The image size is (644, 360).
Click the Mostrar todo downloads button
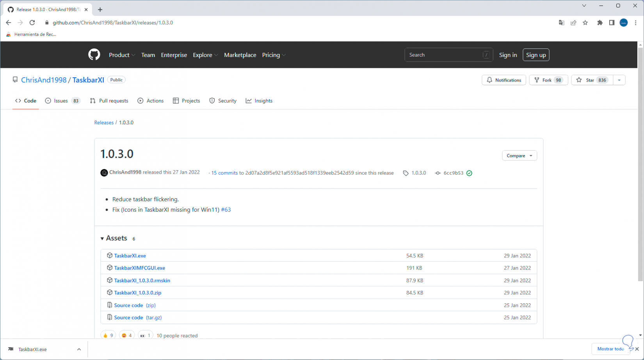(x=610, y=349)
